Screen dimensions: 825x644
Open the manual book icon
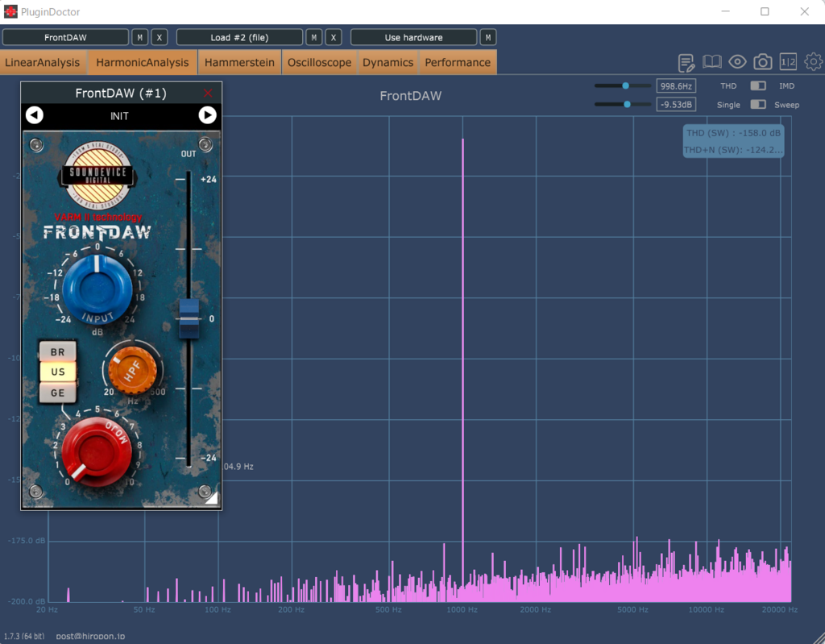[x=712, y=62]
